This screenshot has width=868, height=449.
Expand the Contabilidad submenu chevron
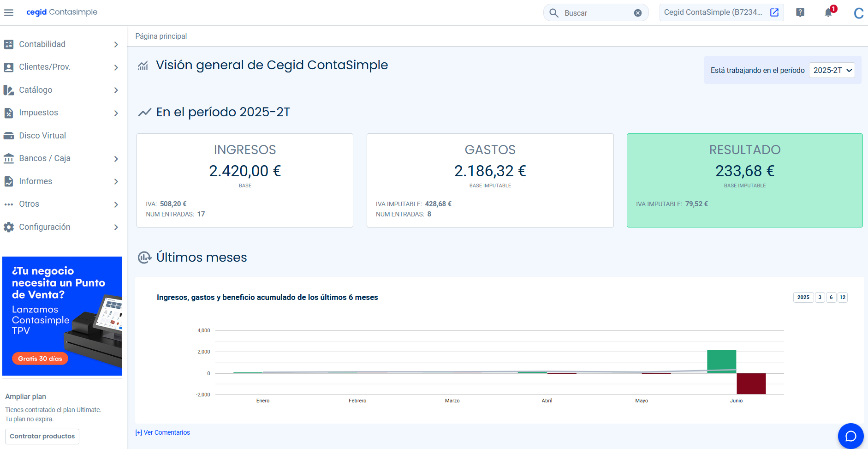click(x=116, y=44)
